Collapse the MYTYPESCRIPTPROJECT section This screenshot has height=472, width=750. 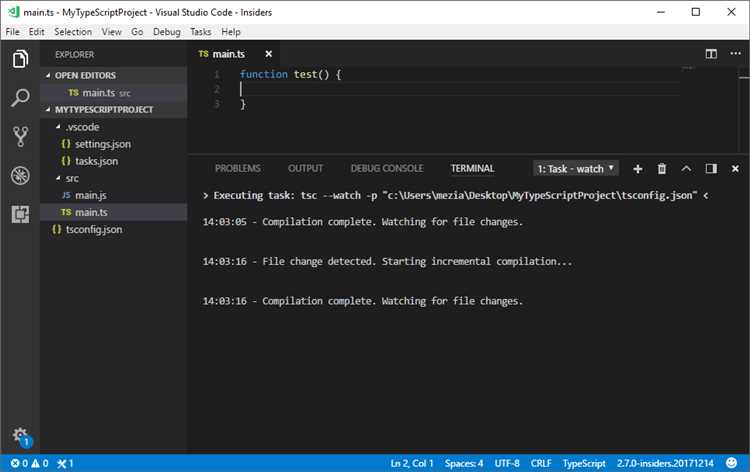(114, 110)
